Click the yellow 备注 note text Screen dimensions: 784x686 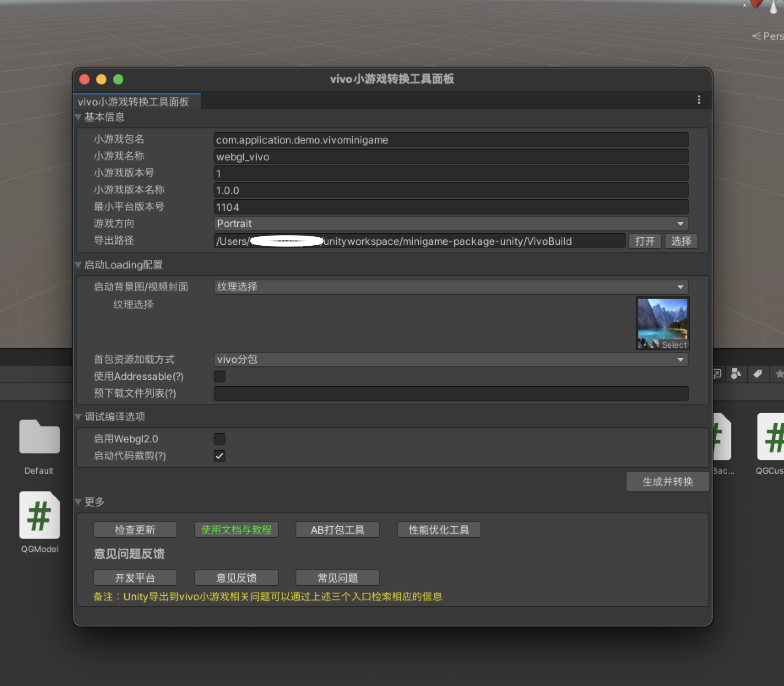pos(267,597)
